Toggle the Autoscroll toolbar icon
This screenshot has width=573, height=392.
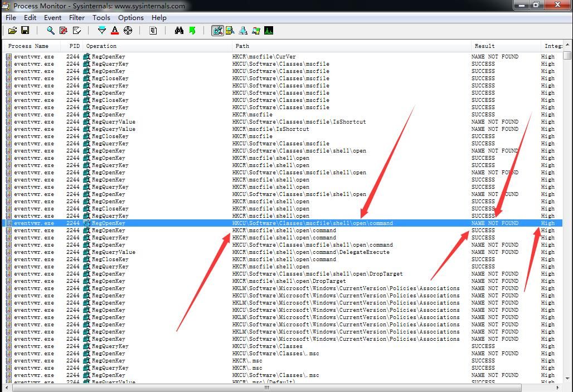64,31
